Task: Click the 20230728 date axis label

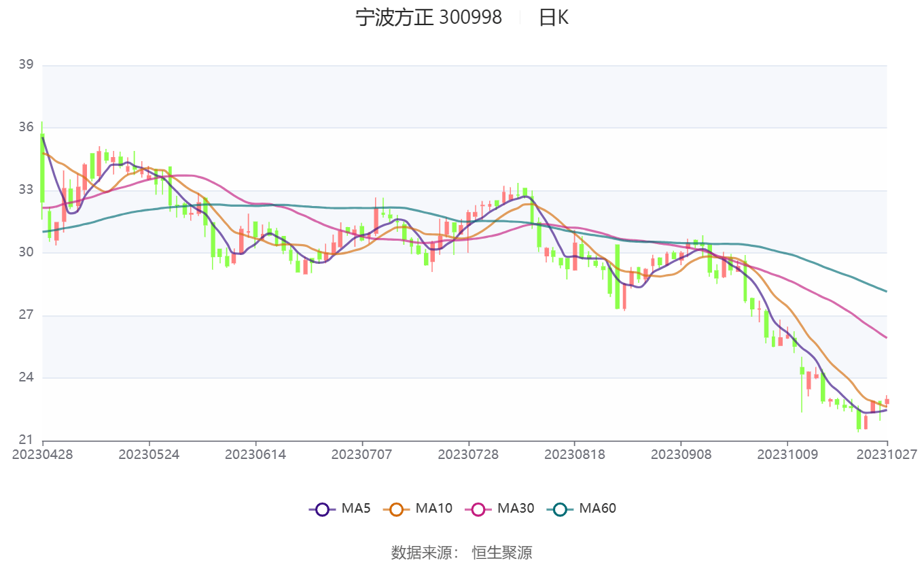Action: click(x=468, y=454)
